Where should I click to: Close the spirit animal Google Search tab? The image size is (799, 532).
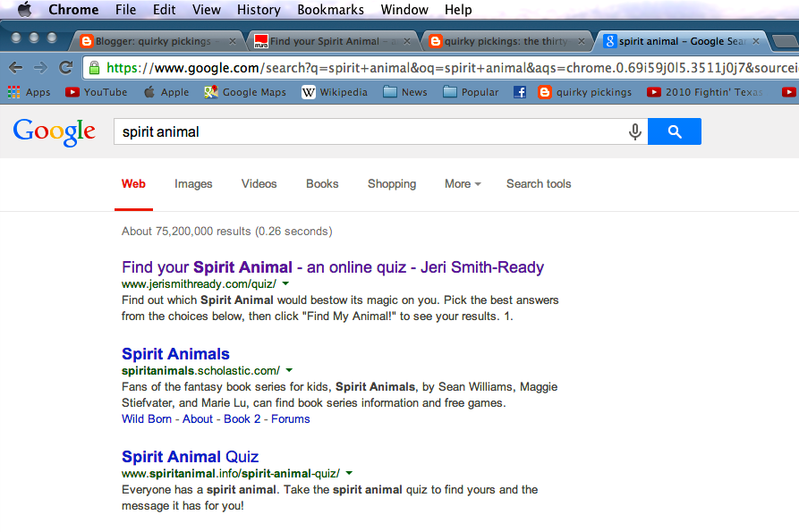(x=756, y=41)
